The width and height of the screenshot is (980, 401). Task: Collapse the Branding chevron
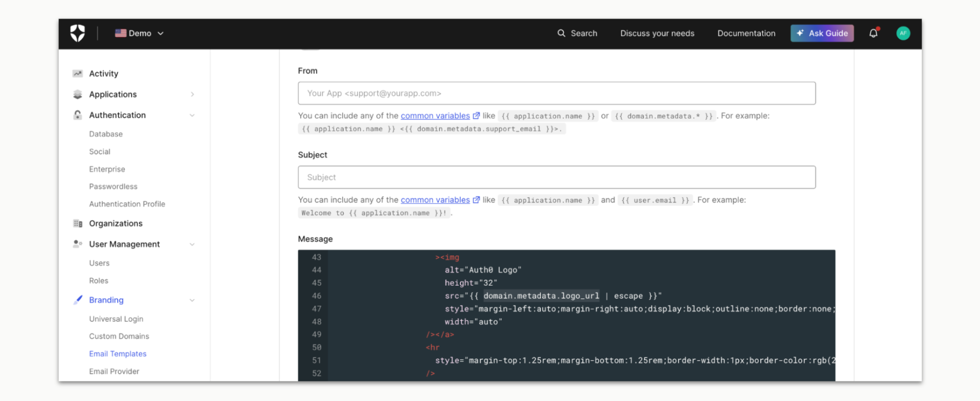(x=192, y=300)
